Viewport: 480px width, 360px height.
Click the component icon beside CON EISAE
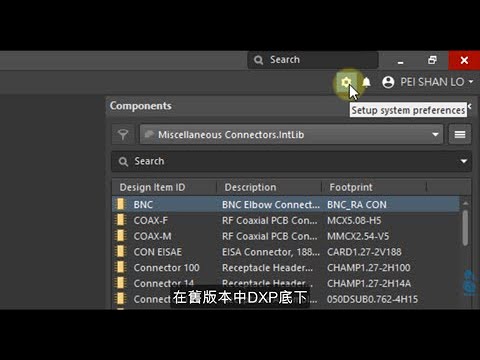click(x=120, y=252)
